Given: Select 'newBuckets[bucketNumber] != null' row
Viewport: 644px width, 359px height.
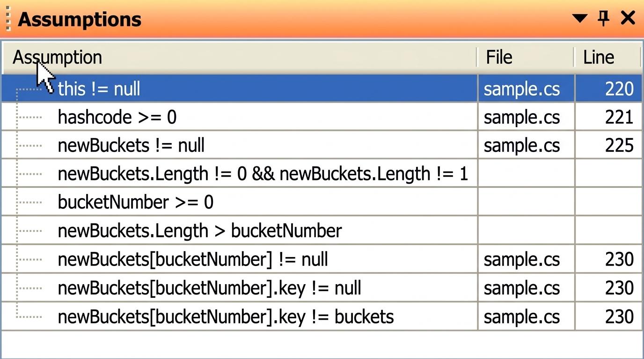Looking at the screenshot, I should [x=322, y=259].
